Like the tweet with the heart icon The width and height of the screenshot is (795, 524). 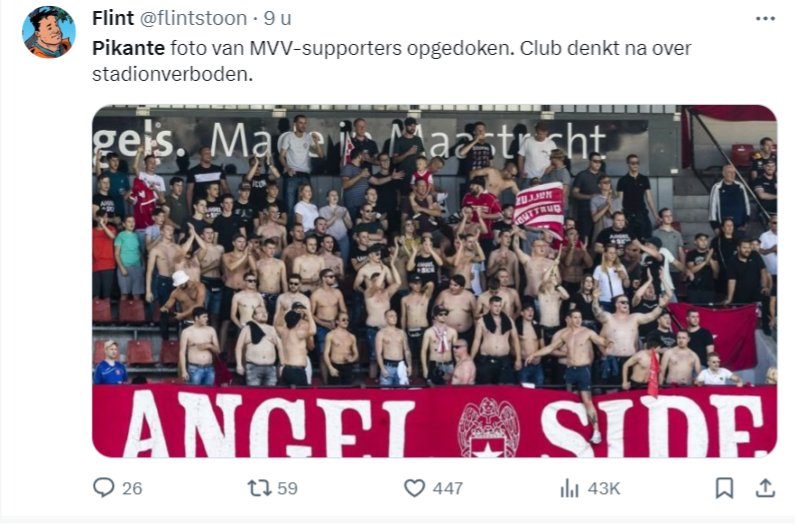coord(414,488)
